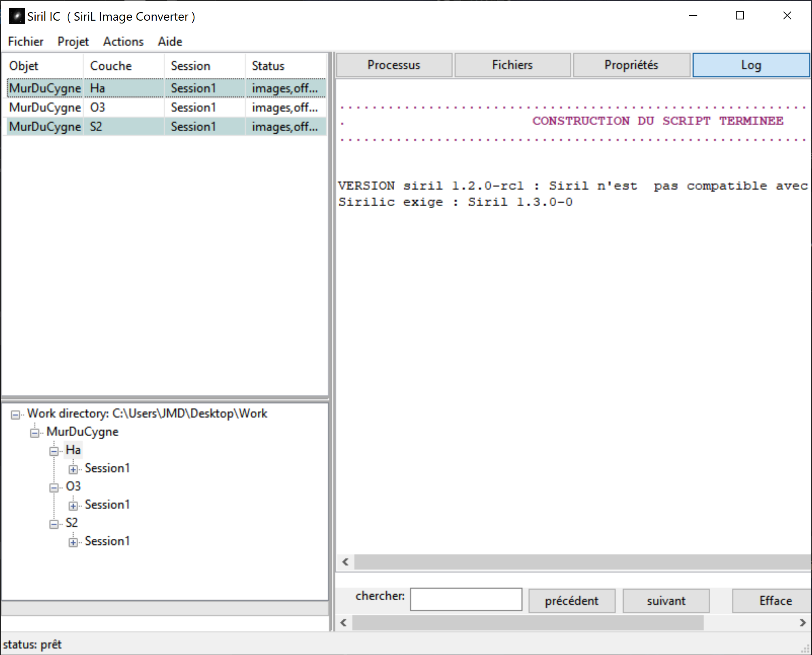Open the Actions menu
Screen dimensions: 812x655
point(123,41)
